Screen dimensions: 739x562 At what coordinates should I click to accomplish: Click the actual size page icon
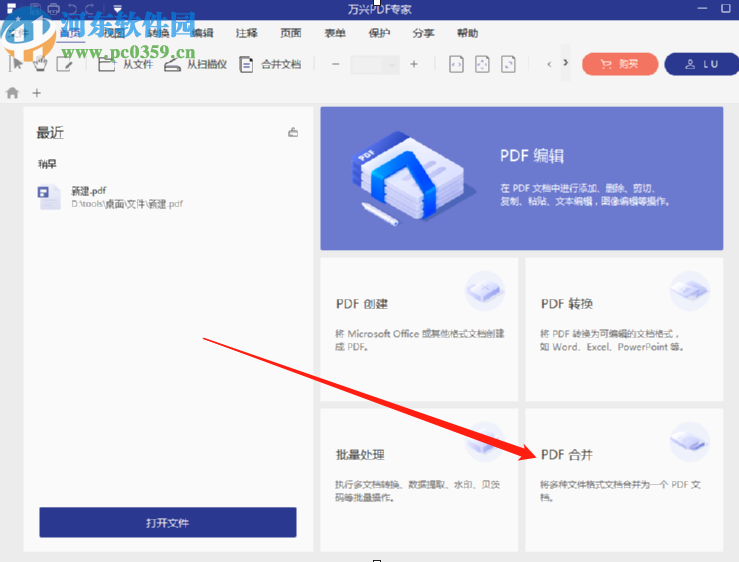point(508,64)
